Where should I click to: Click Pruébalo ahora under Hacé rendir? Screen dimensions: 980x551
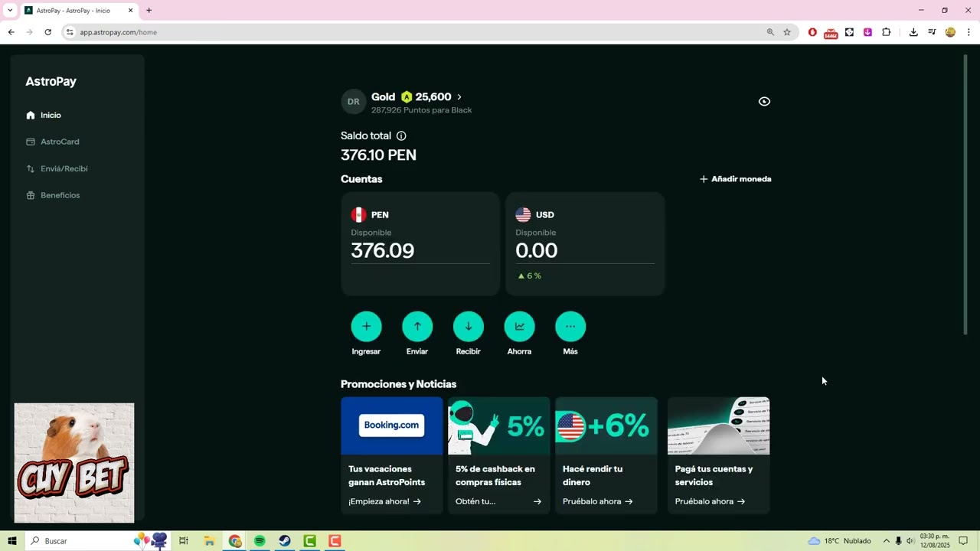(598, 501)
